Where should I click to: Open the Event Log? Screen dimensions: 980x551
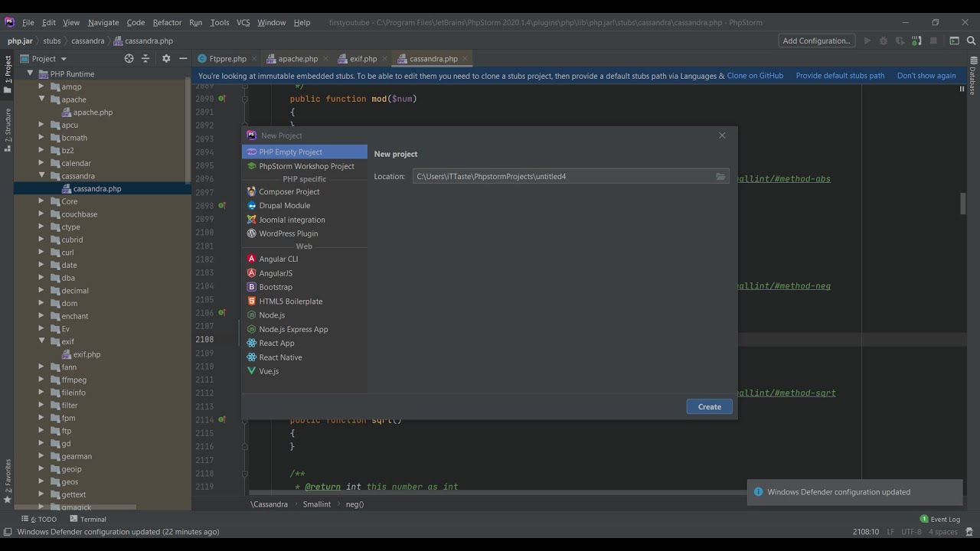coord(940,519)
